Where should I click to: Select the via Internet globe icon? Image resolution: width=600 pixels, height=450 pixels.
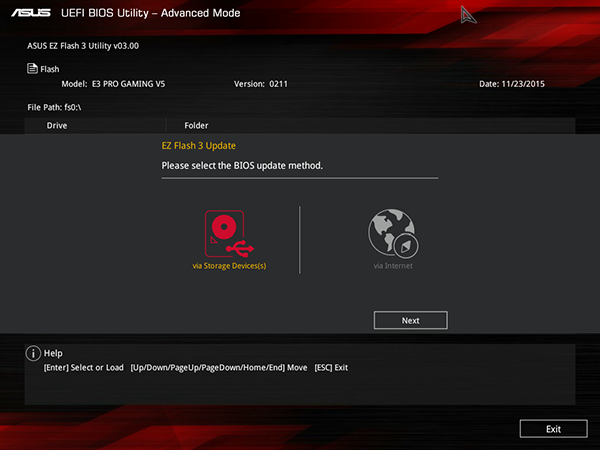pyautogui.click(x=393, y=233)
